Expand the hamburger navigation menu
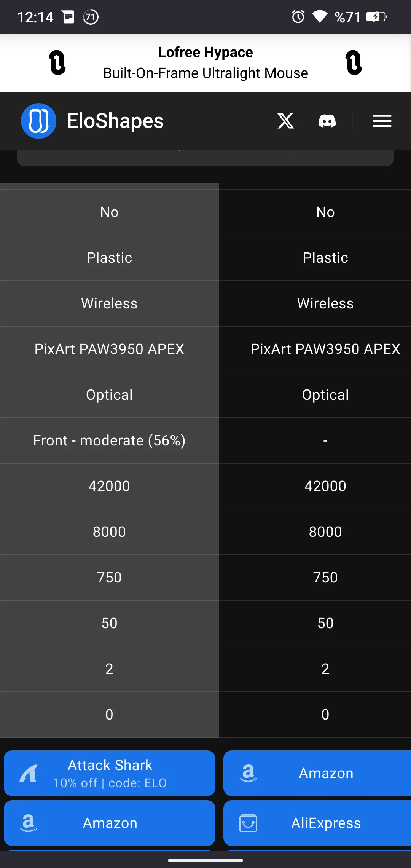 (382, 121)
